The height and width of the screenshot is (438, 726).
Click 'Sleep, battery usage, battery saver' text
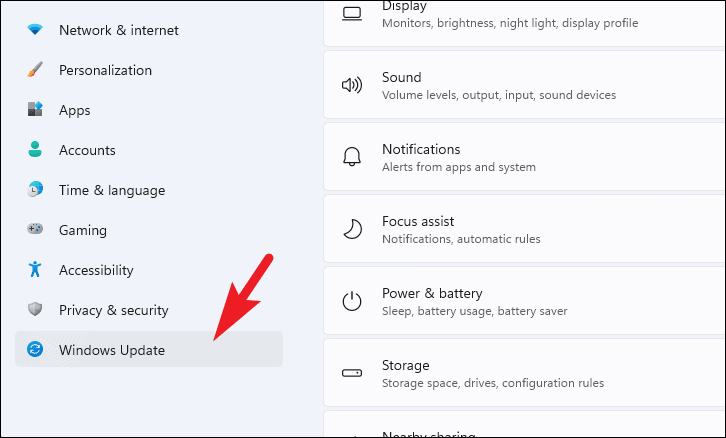click(x=475, y=311)
